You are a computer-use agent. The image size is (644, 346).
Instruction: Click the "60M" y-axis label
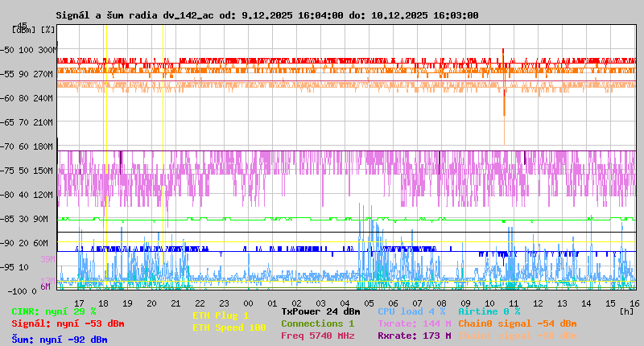pyautogui.click(x=41, y=243)
